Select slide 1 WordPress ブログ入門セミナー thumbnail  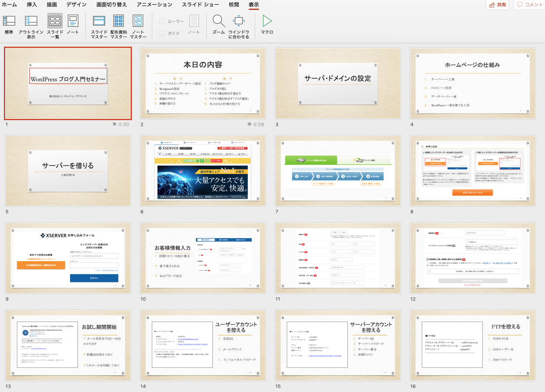point(68,83)
